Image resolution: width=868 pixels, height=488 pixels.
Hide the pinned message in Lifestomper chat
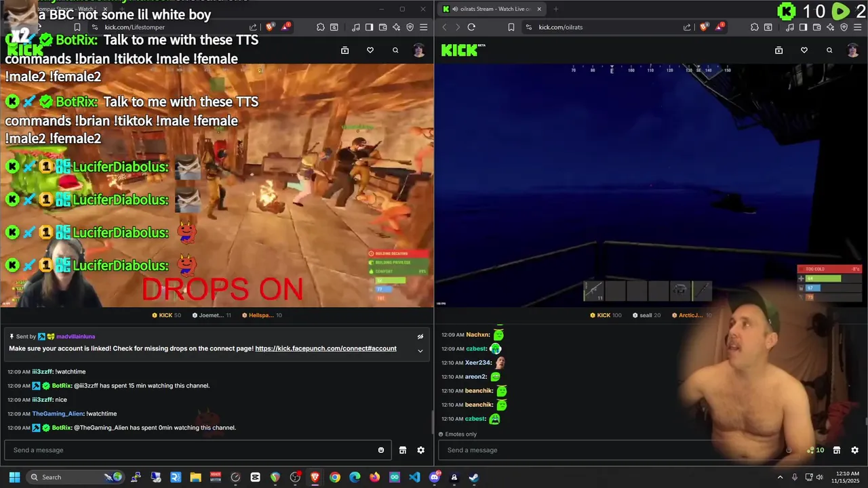420,336
